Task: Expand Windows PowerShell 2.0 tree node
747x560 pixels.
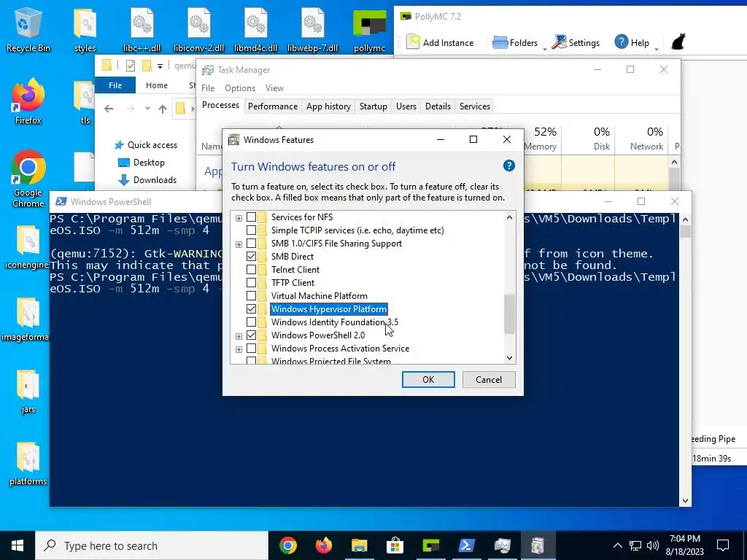Action: [x=239, y=336]
